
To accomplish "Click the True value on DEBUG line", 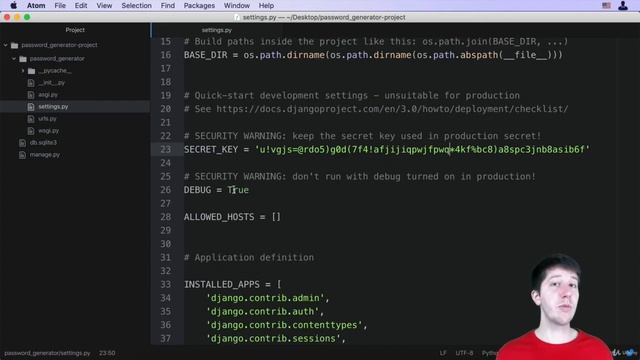I will click(238, 190).
